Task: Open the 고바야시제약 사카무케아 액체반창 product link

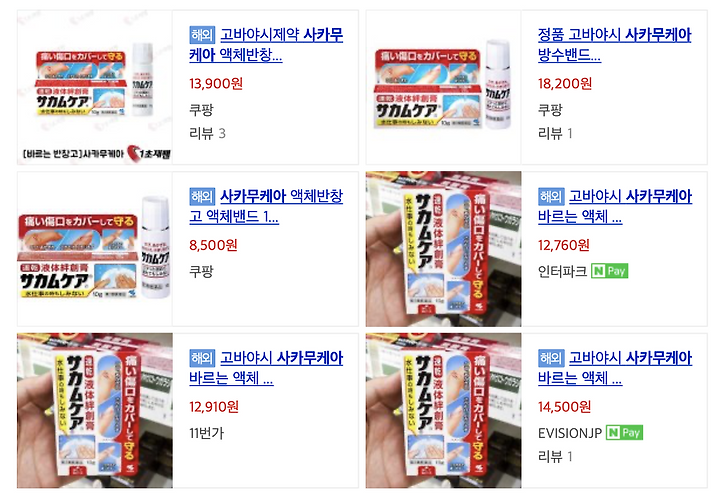Action: tap(266, 45)
